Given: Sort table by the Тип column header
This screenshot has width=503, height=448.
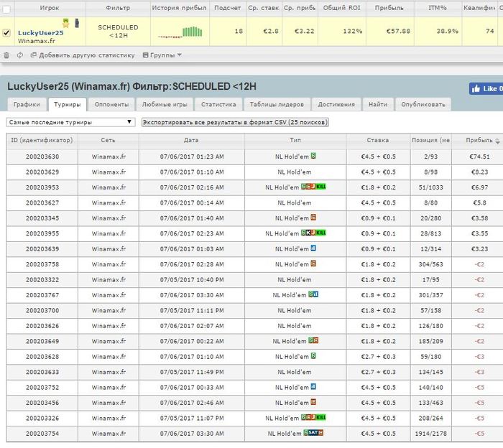Looking at the screenshot, I should tap(295, 140).
